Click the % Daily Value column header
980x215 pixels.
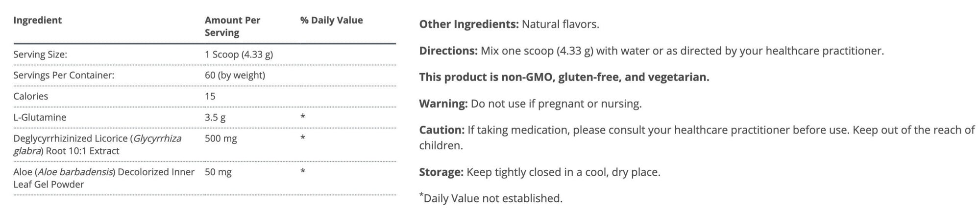(x=331, y=20)
